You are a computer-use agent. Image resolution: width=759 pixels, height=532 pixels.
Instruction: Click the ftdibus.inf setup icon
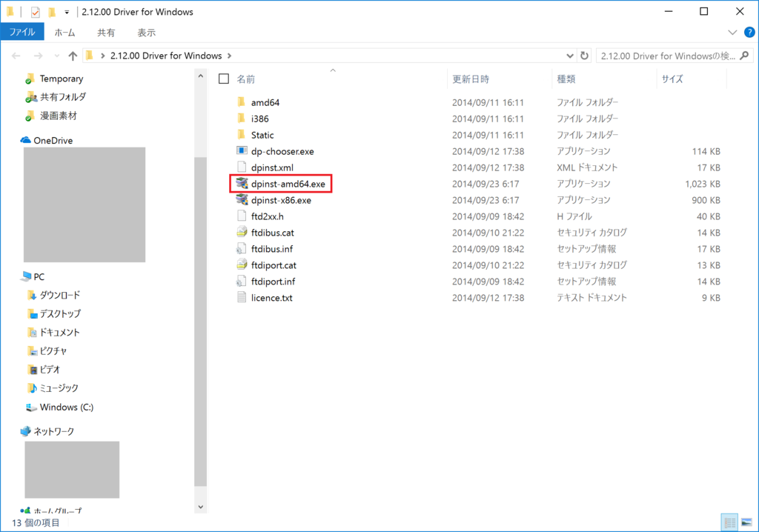pyautogui.click(x=242, y=249)
